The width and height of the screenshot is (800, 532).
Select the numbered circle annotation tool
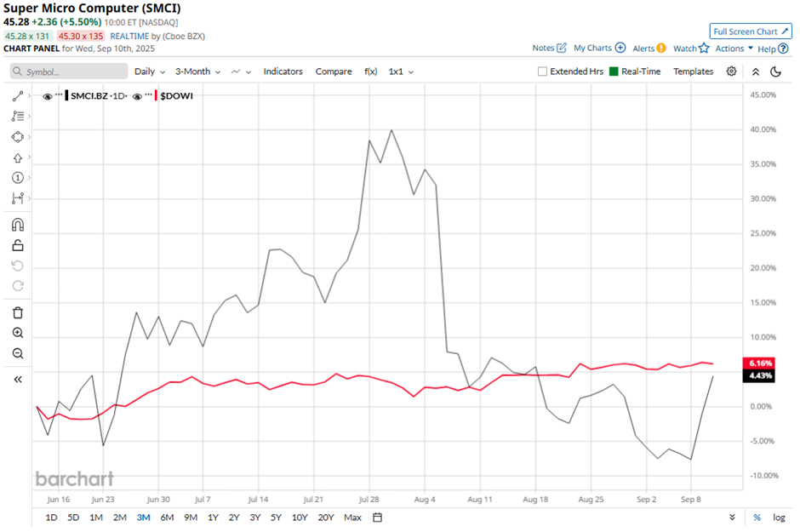(18, 178)
